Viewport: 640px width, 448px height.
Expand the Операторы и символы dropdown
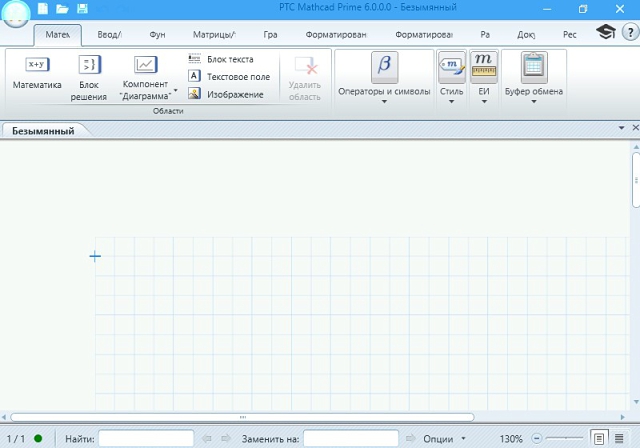(384, 101)
